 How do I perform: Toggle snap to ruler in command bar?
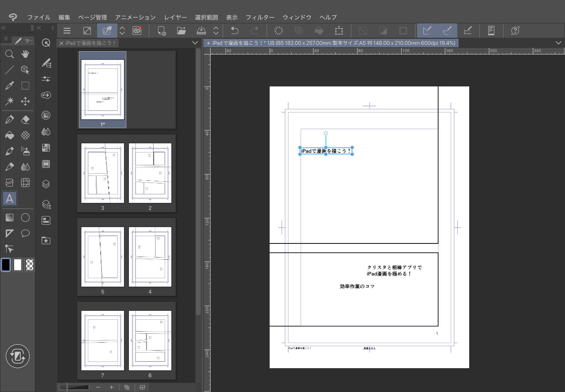pos(427,31)
